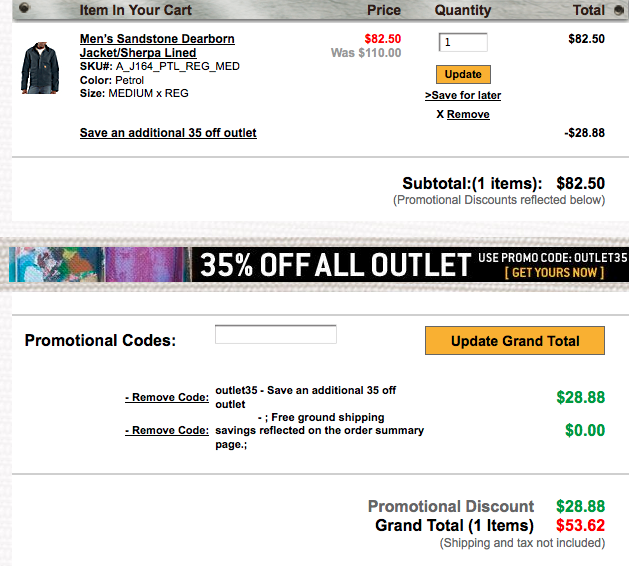Image resolution: width=629 pixels, height=566 pixels.
Task: Remove the free ground shipping code
Action: pos(167,430)
